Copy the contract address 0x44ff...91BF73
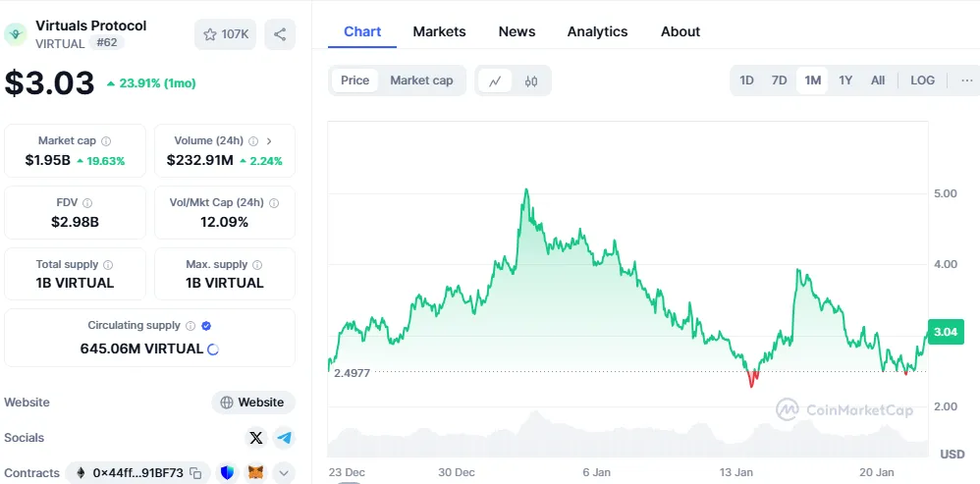The width and height of the screenshot is (980, 484). click(x=195, y=473)
